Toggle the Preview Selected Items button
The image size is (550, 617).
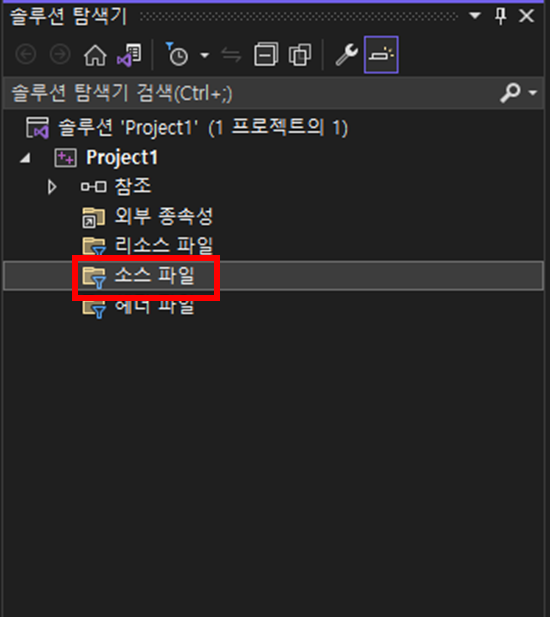coord(381,54)
